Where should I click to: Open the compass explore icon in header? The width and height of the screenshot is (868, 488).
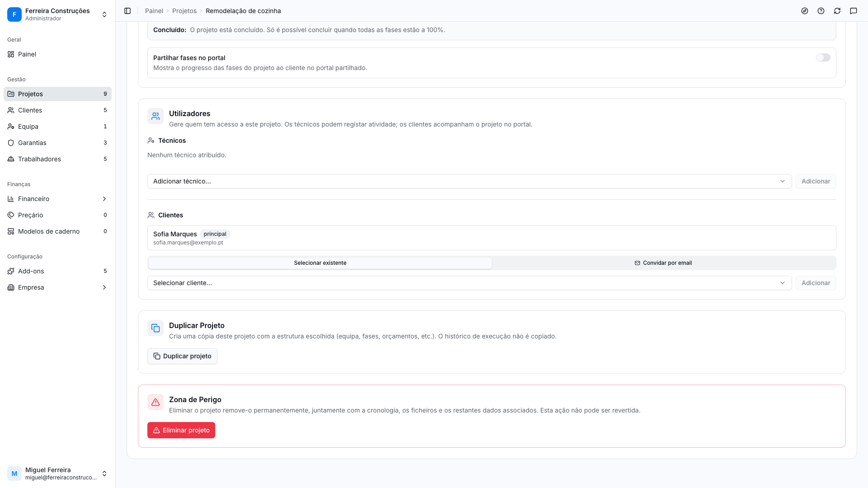pyautogui.click(x=805, y=11)
